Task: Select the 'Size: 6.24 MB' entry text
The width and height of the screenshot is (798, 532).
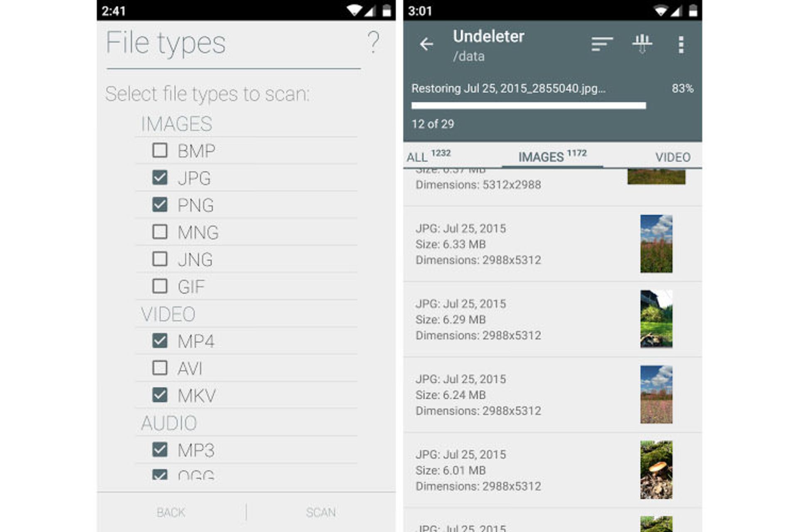Action: (x=451, y=395)
